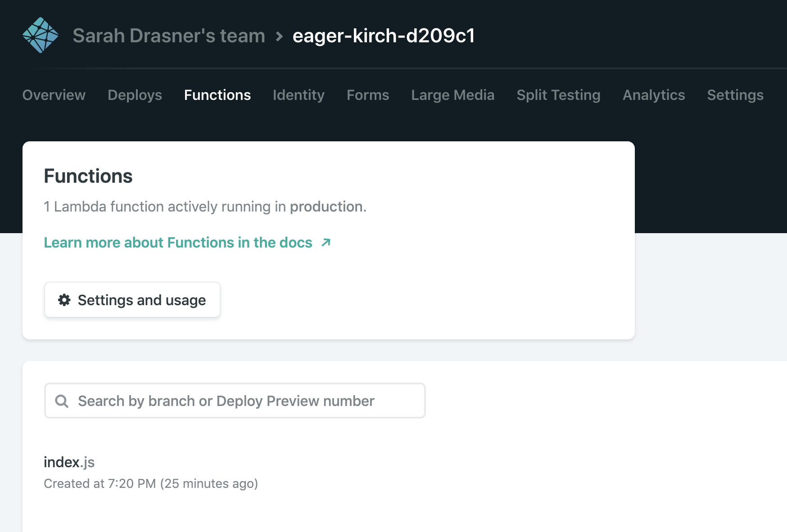Open the Large Media tab
This screenshot has width=787, height=532.
452,95
